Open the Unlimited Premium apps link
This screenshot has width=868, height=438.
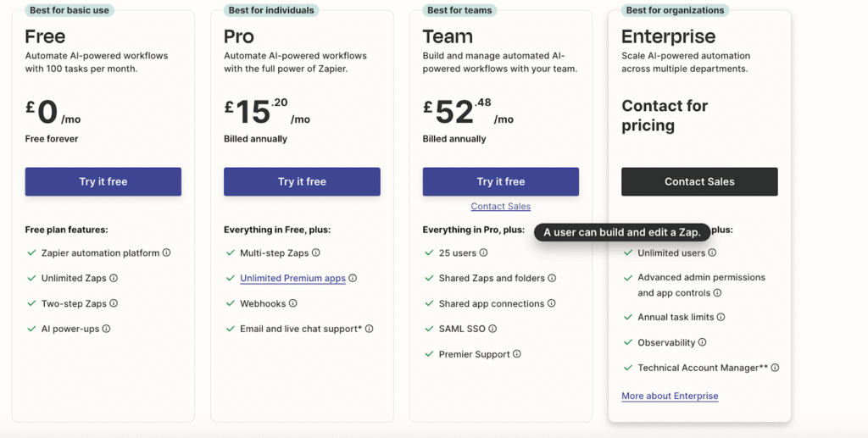(x=292, y=278)
